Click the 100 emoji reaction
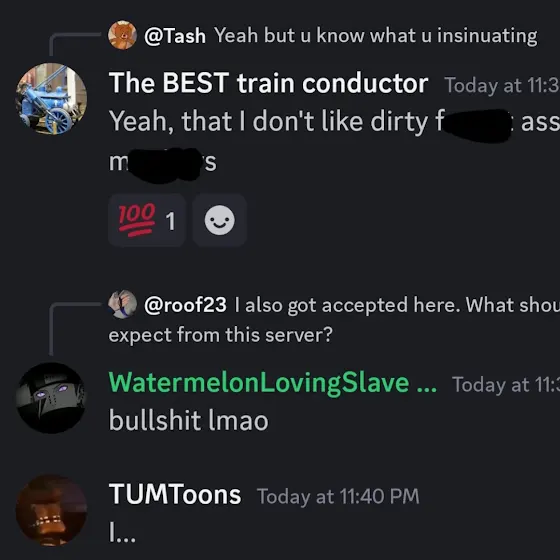560x560 pixels. [x=147, y=220]
